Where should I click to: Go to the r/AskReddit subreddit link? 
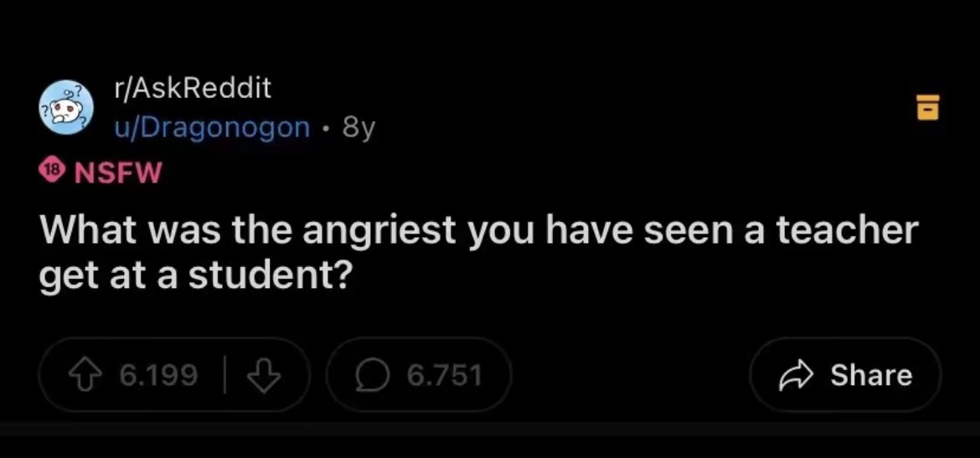click(193, 90)
